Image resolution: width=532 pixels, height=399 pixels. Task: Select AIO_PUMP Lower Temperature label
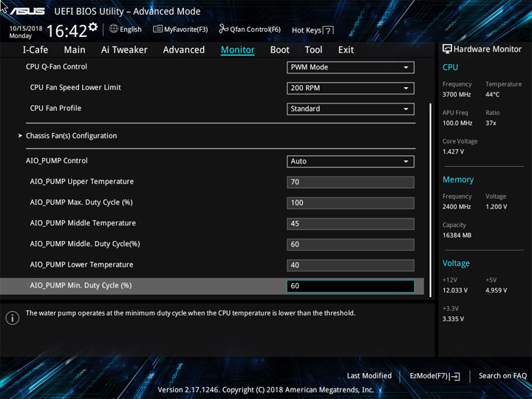(81, 265)
